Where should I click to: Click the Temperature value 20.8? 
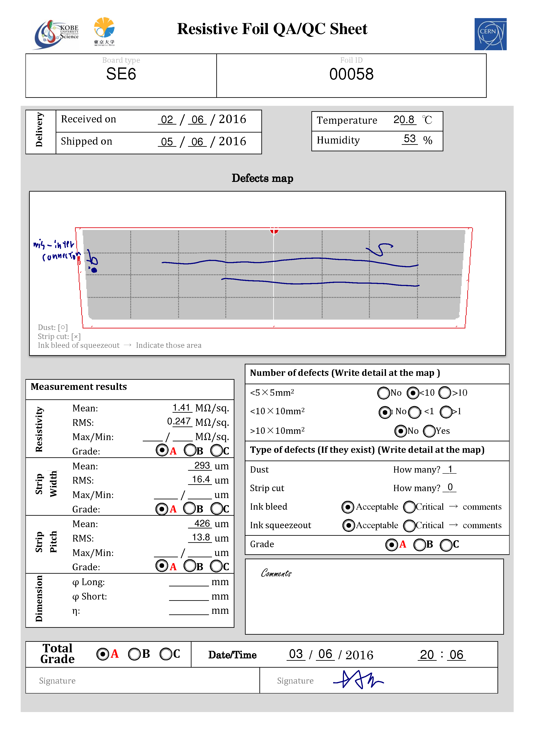404,120
